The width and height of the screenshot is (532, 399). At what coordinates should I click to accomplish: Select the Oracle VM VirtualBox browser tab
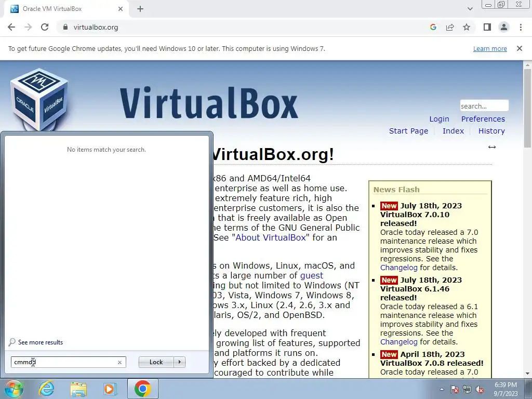[x=66, y=9]
